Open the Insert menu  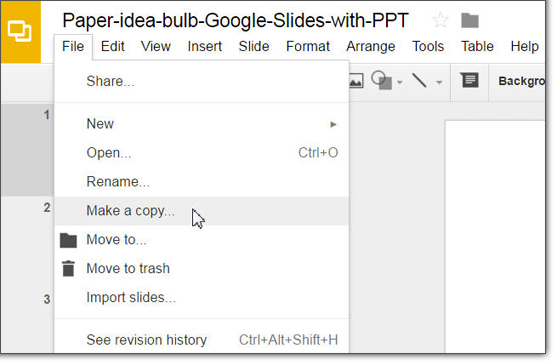(205, 46)
